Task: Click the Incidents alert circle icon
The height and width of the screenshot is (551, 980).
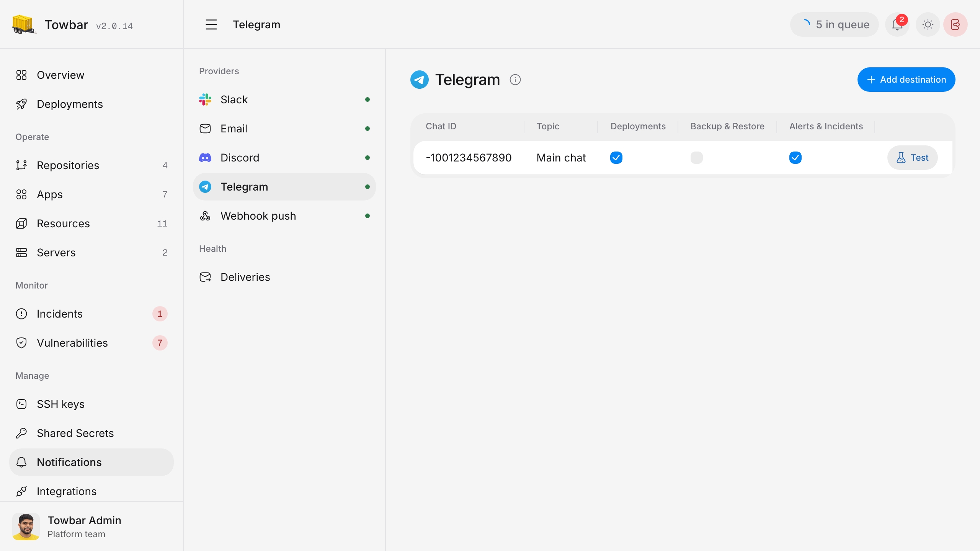Action: (x=21, y=314)
